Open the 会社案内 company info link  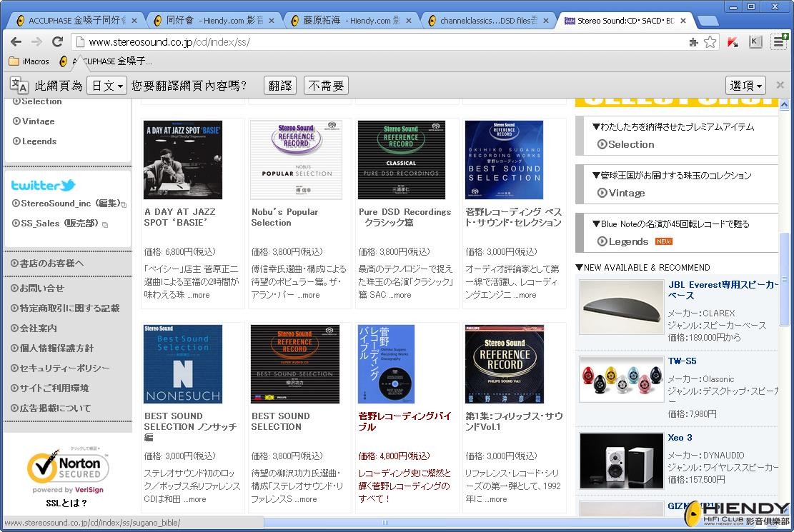click(x=34, y=328)
